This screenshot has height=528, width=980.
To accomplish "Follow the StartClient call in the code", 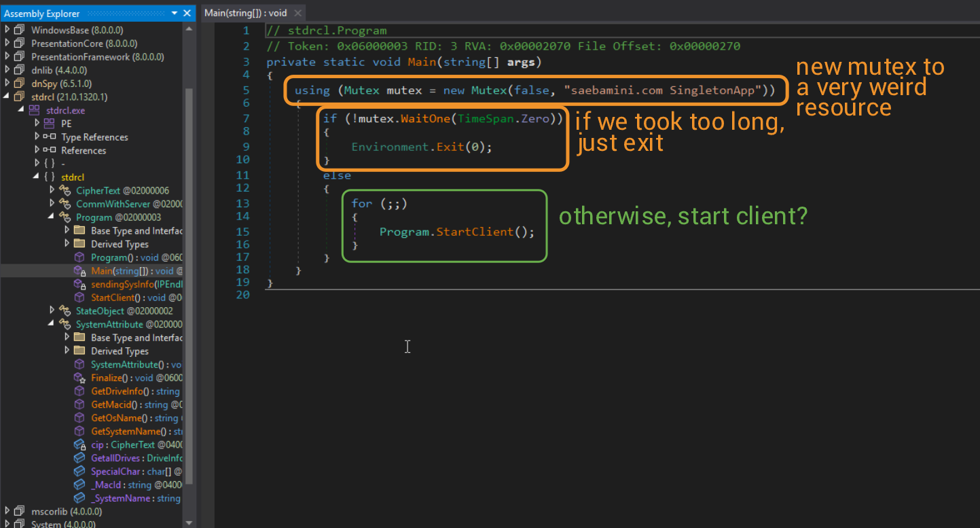I will click(475, 232).
